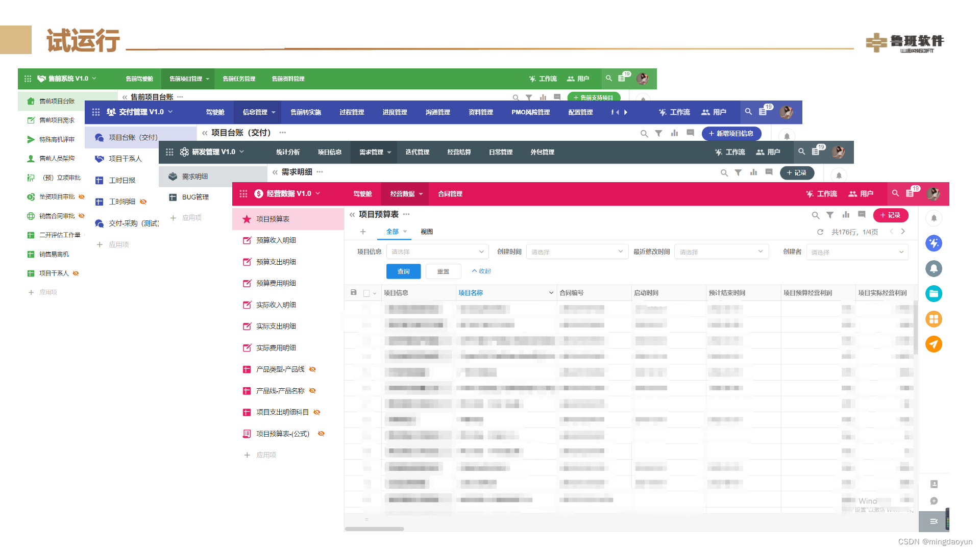The image size is (980, 551).
Task: Open the 项目信息 filter dropdown
Action: point(437,252)
